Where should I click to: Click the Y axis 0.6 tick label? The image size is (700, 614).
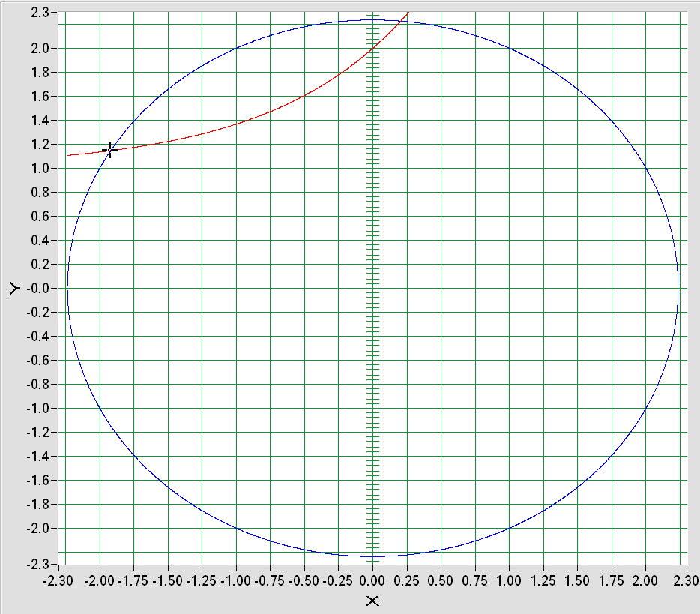40,216
